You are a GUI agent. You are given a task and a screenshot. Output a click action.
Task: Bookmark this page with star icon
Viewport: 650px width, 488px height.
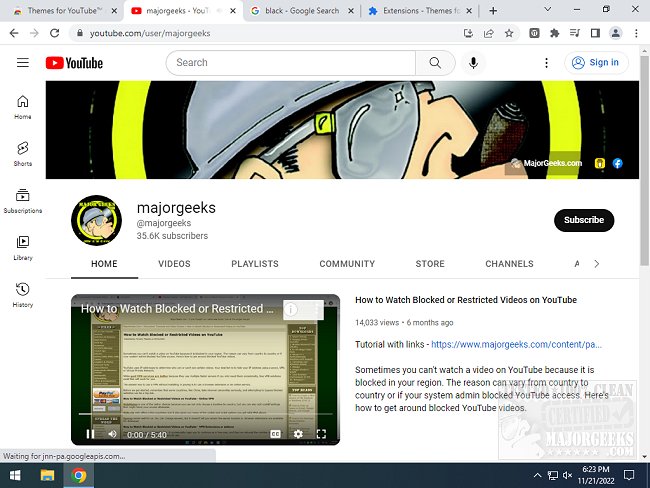coord(509,33)
